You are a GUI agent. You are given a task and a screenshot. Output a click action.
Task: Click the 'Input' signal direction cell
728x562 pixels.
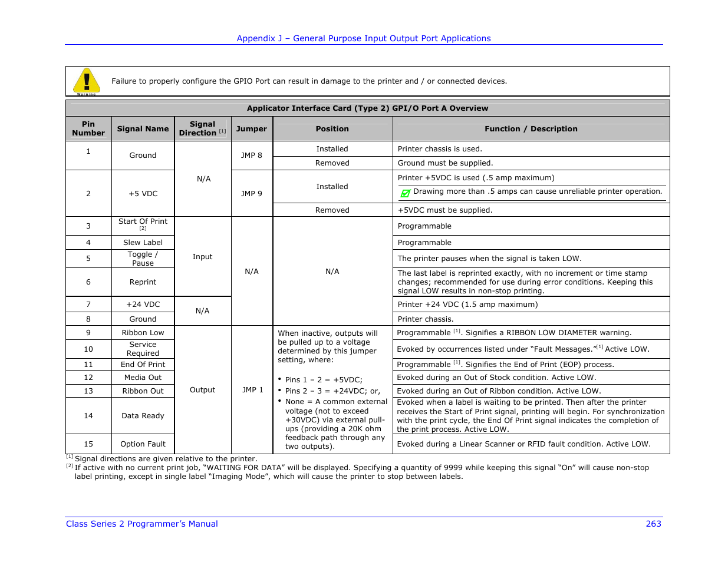point(203,257)
